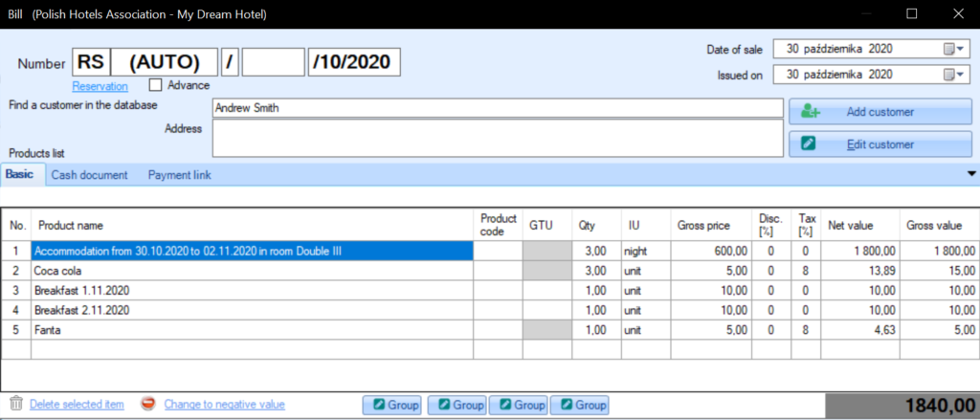Viewport: 980px width, 420px height.
Task: Click the Delete selected item link
Action: (77, 405)
